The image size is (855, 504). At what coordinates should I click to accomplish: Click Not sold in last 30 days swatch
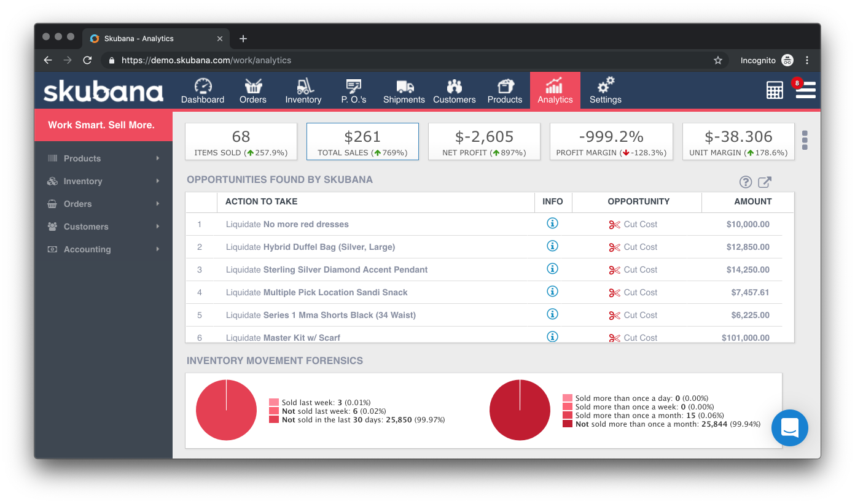[273, 420]
